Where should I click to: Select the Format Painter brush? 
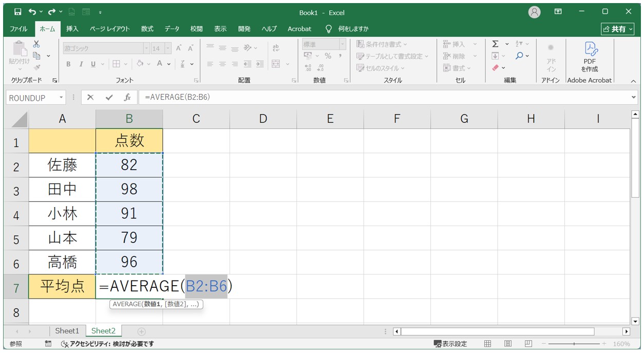pyautogui.click(x=36, y=67)
